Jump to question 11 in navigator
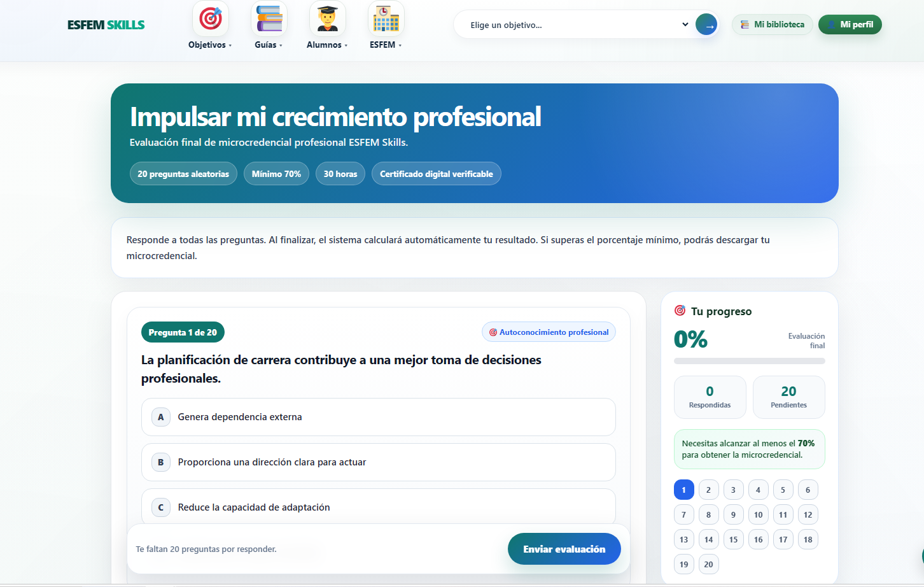Image resolution: width=924 pixels, height=587 pixels. click(x=783, y=514)
